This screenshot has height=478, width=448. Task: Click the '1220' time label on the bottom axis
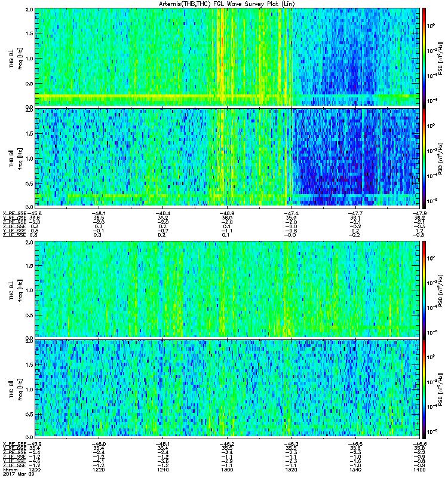pos(99,470)
